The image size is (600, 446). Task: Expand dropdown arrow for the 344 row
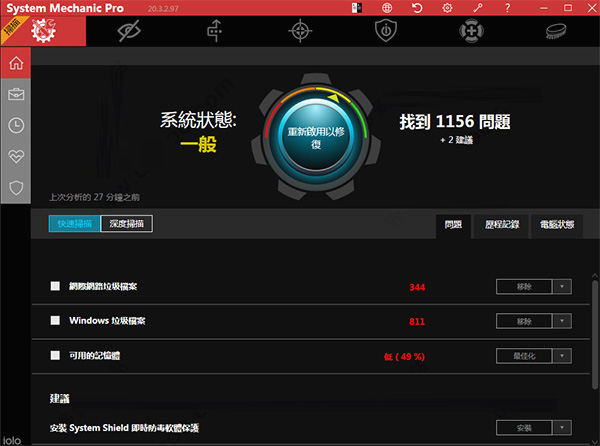pos(562,286)
